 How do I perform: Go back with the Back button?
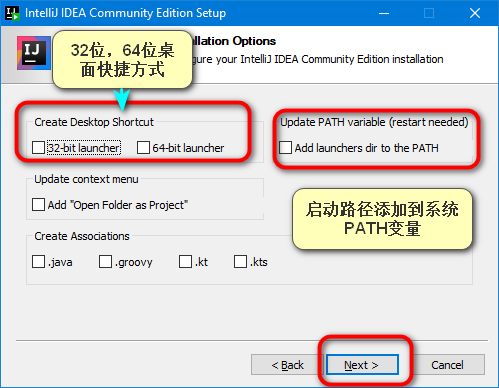pyautogui.click(x=287, y=365)
